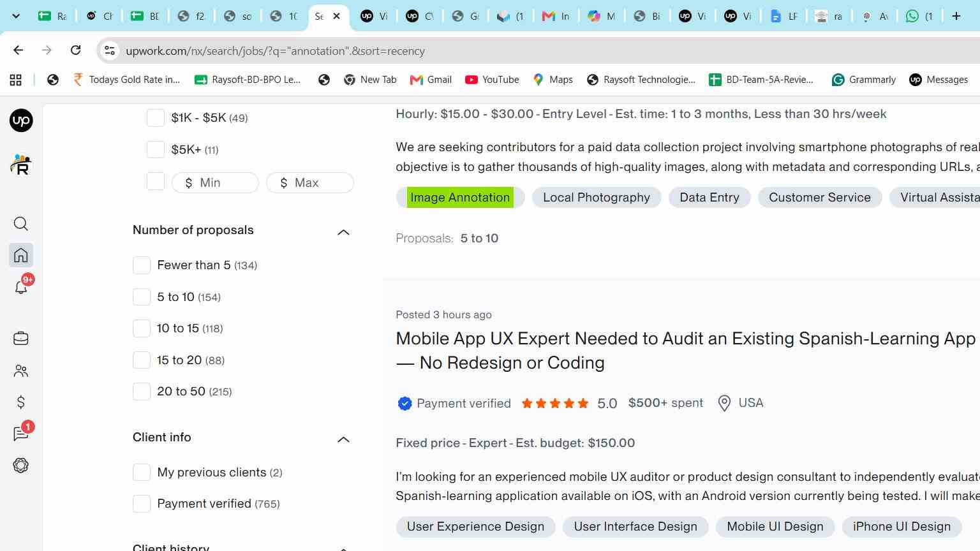Open the browser tab list dropdown arrow
This screenshot has height=551, width=980.
(x=16, y=16)
